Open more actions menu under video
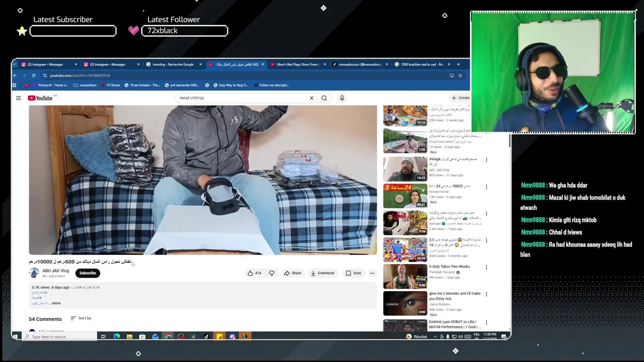 [x=372, y=273]
